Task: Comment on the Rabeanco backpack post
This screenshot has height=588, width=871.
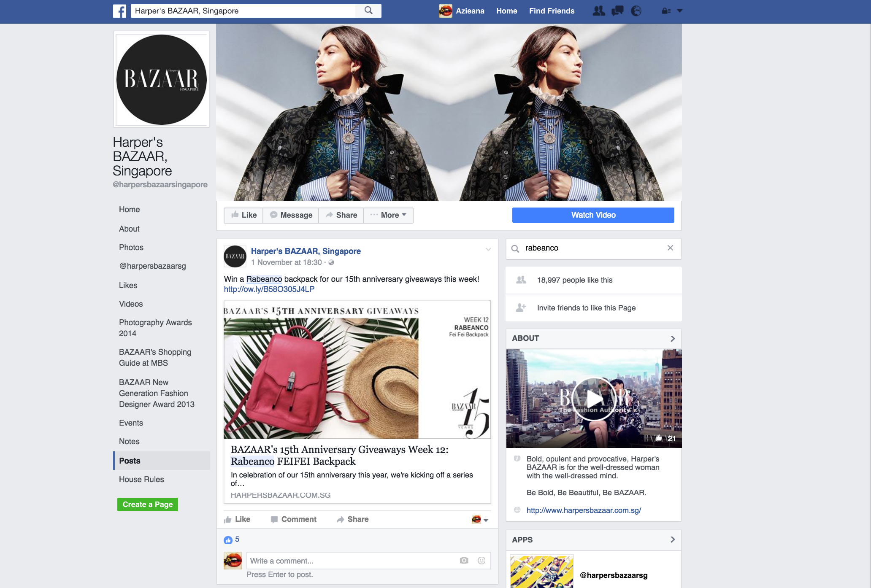Action: pyautogui.click(x=294, y=519)
